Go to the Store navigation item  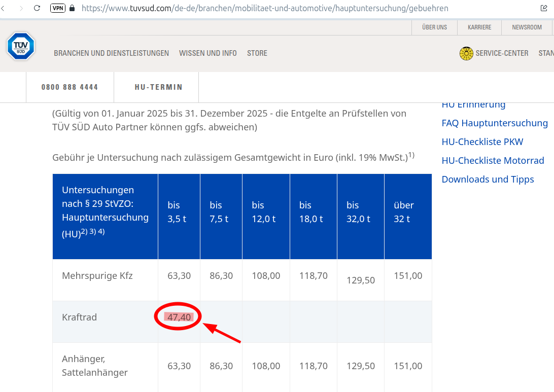coord(257,53)
